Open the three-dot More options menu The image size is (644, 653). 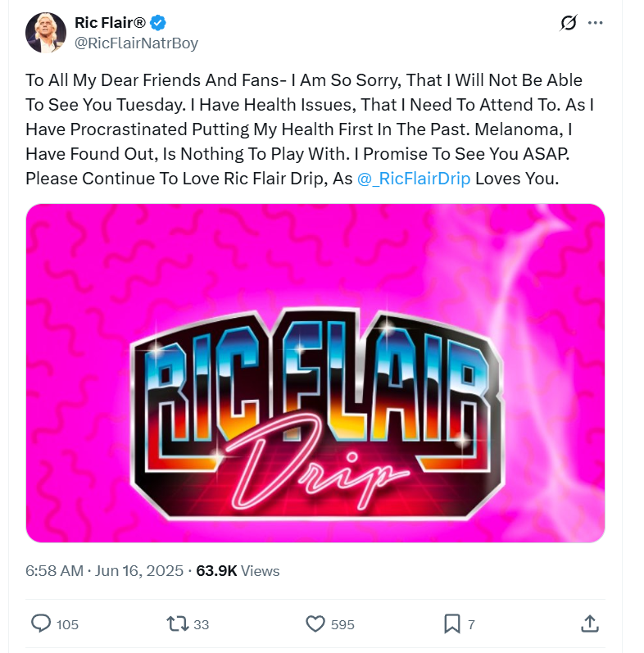[x=596, y=23]
